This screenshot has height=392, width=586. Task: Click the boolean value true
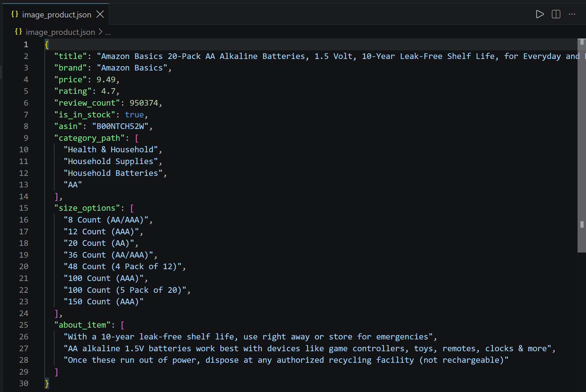point(134,115)
